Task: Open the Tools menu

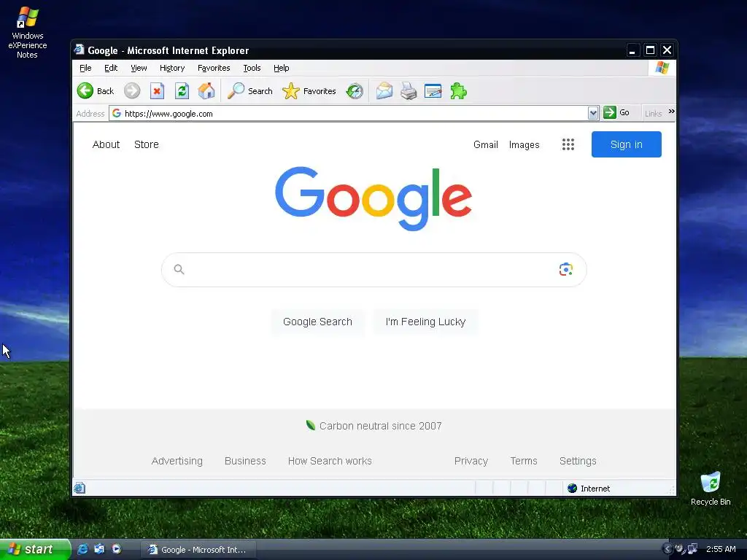Action: (252, 68)
